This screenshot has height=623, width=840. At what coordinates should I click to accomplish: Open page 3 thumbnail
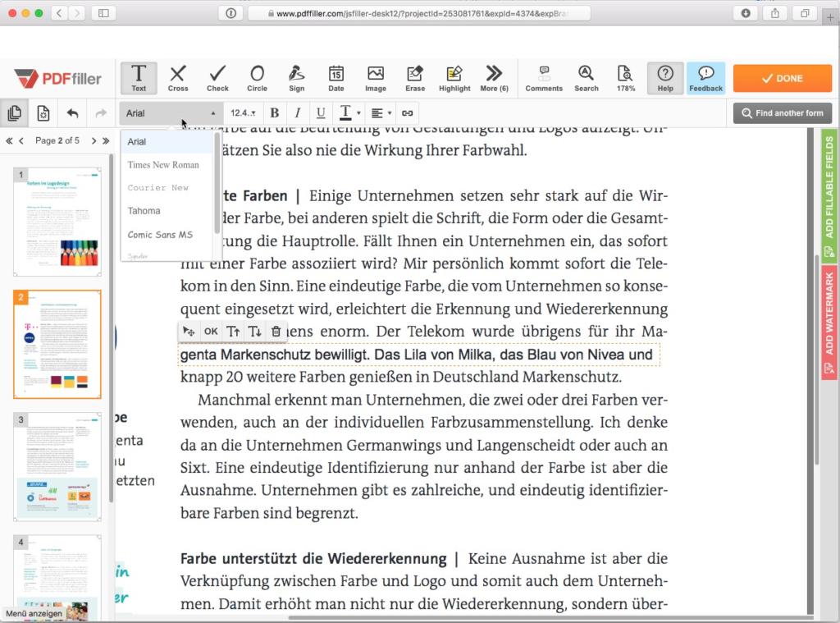(57, 465)
